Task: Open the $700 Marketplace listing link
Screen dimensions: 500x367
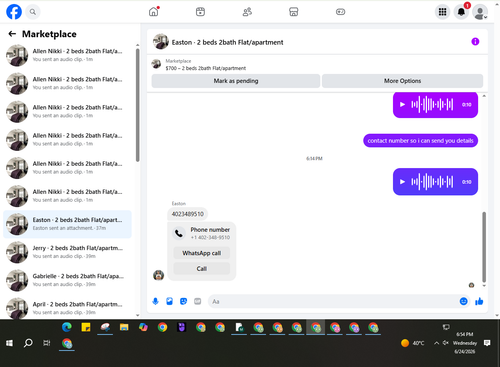Action: click(205, 68)
